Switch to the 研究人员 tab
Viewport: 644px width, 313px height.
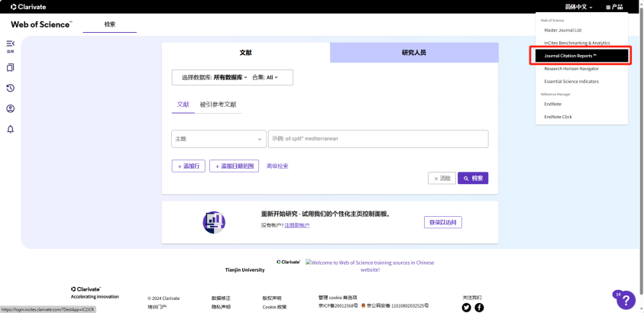pos(414,53)
